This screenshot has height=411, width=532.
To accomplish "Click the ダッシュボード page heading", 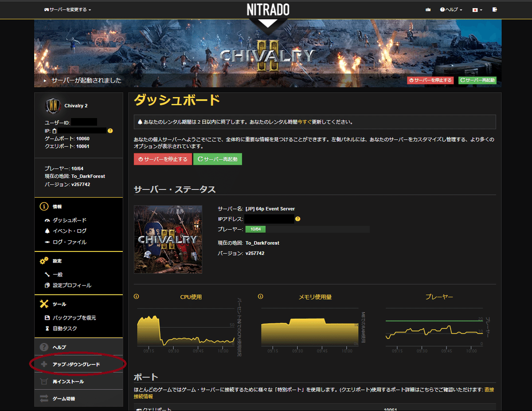I will click(177, 100).
